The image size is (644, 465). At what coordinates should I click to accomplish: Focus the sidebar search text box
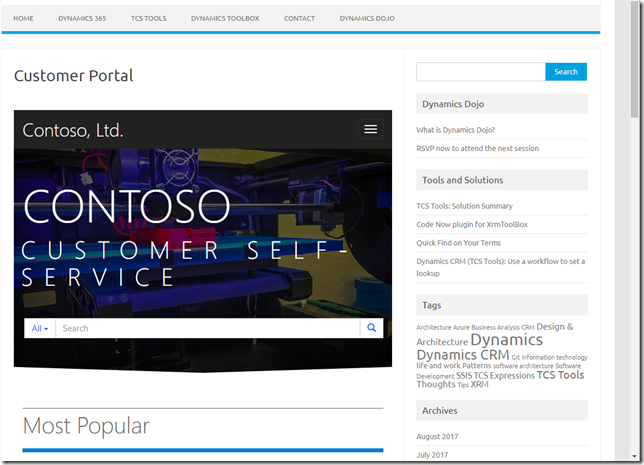[x=481, y=71]
